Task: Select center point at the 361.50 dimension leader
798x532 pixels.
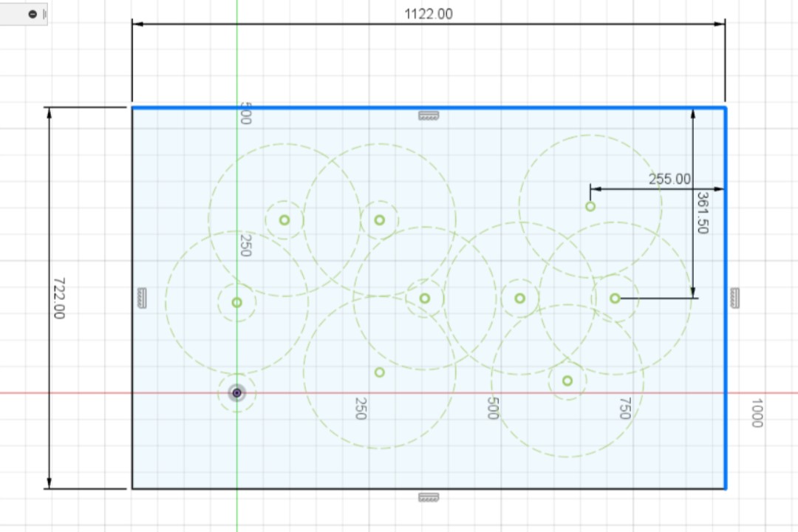Action: [615, 299]
